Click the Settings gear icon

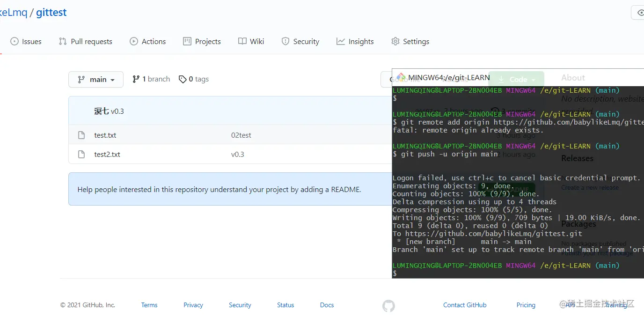(395, 41)
